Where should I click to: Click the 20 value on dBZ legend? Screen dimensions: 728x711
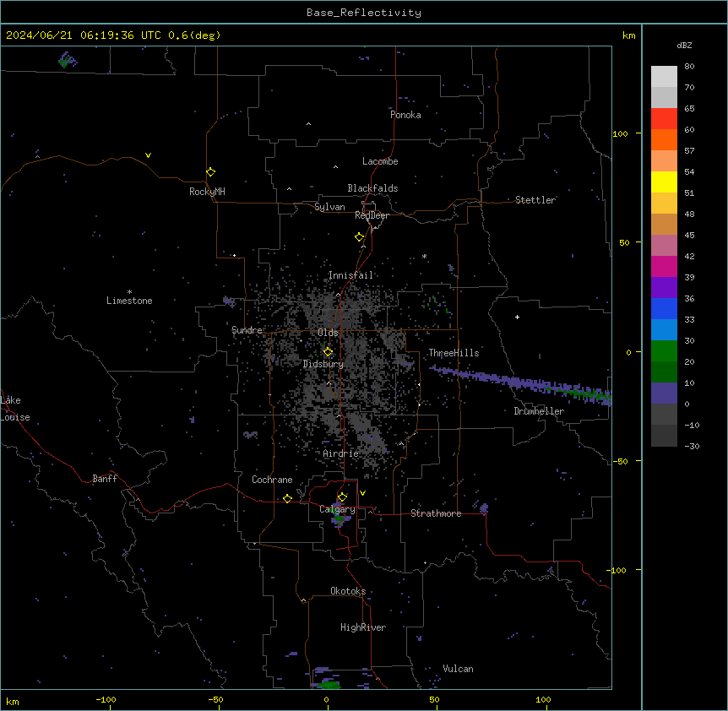(x=689, y=362)
